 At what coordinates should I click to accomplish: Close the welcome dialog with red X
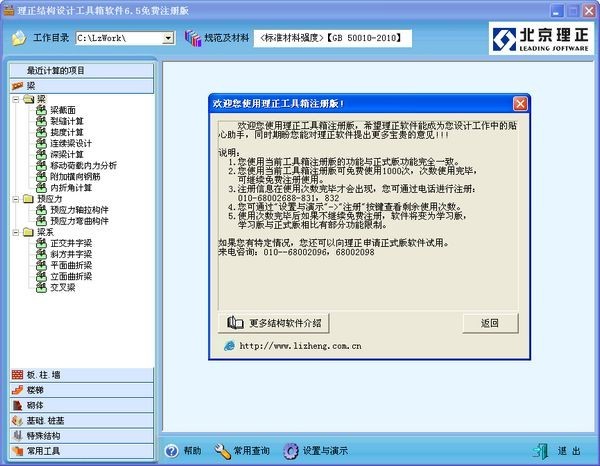tap(520, 104)
